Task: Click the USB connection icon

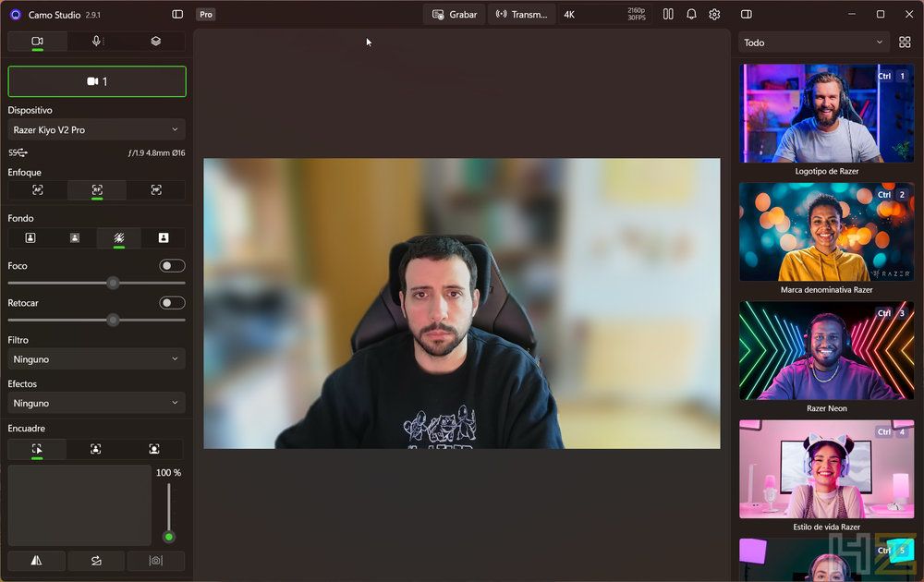Action: pyautogui.click(x=18, y=152)
